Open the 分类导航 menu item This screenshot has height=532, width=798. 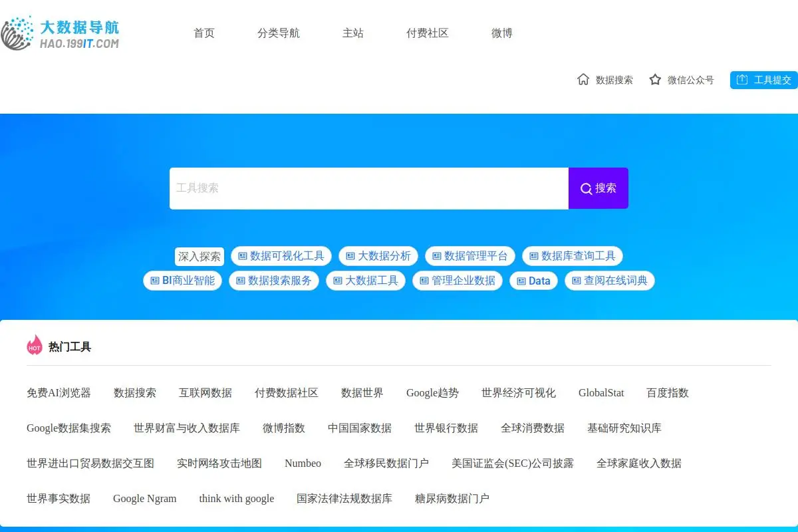279,33
